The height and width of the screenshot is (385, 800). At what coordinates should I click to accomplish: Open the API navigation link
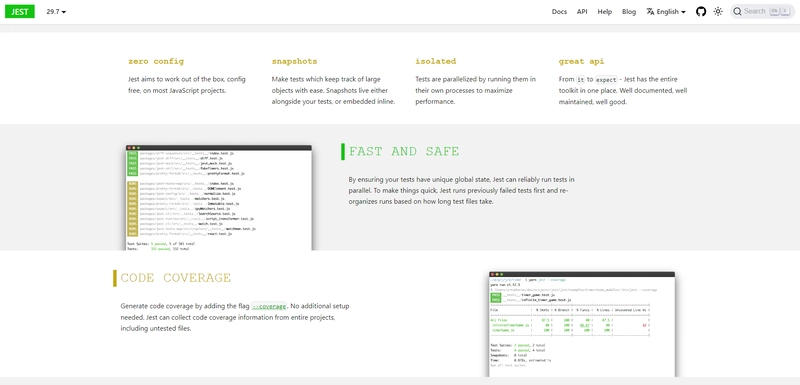(582, 11)
